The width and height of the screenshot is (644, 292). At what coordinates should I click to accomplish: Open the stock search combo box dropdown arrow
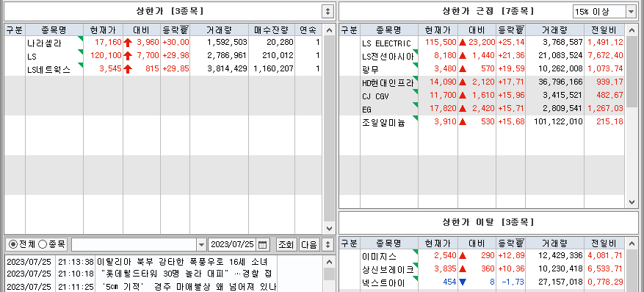click(x=201, y=245)
